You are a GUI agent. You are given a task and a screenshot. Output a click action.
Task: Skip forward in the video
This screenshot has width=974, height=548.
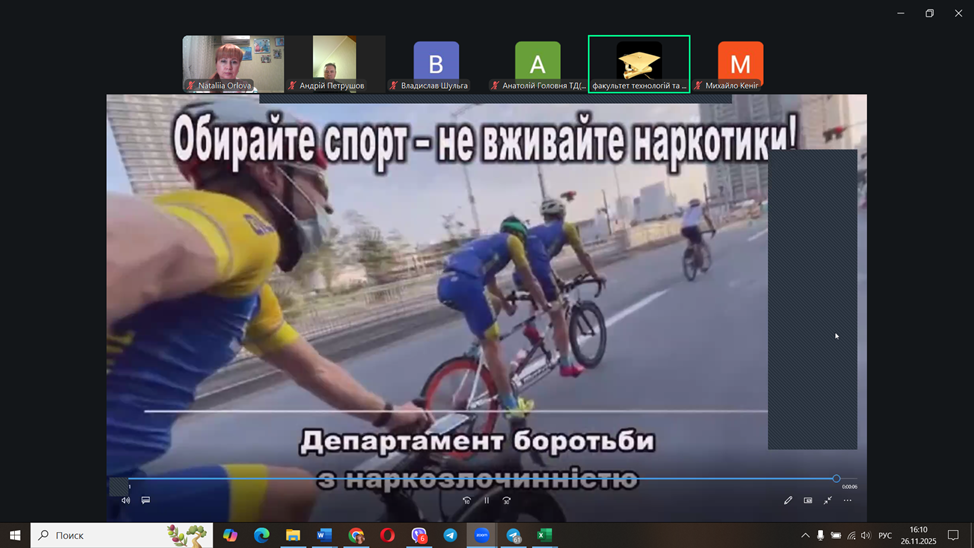pos(507,500)
